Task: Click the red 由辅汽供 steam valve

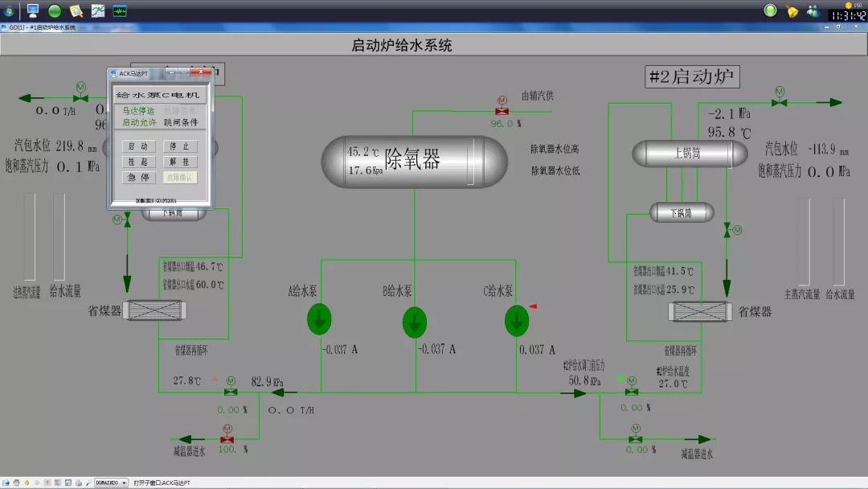Action: [x=502, y=109]
